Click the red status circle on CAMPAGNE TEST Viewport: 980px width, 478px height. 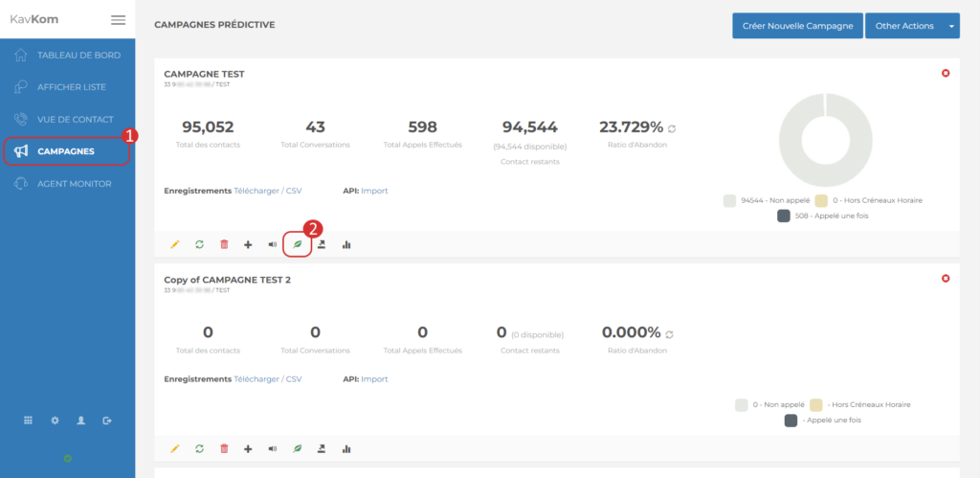(x=946, y=73)
